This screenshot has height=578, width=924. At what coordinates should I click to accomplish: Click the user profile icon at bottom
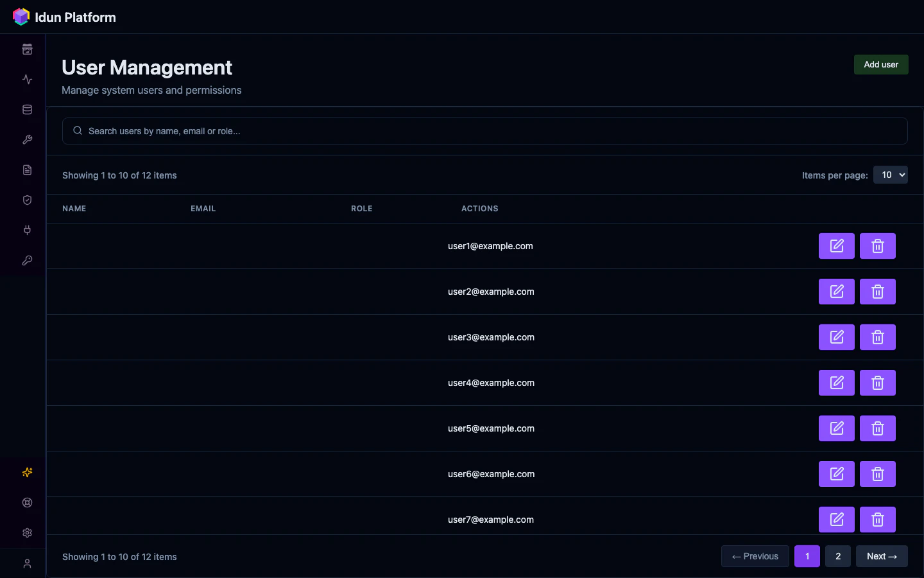pyautogui.click(x=27, y=563)
